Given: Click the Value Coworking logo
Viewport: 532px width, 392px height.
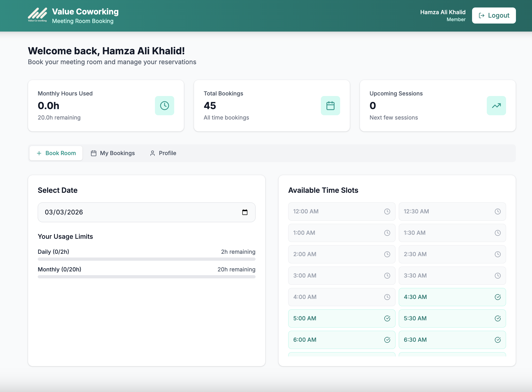Looking at the screenshot, I should click(37, 15).
